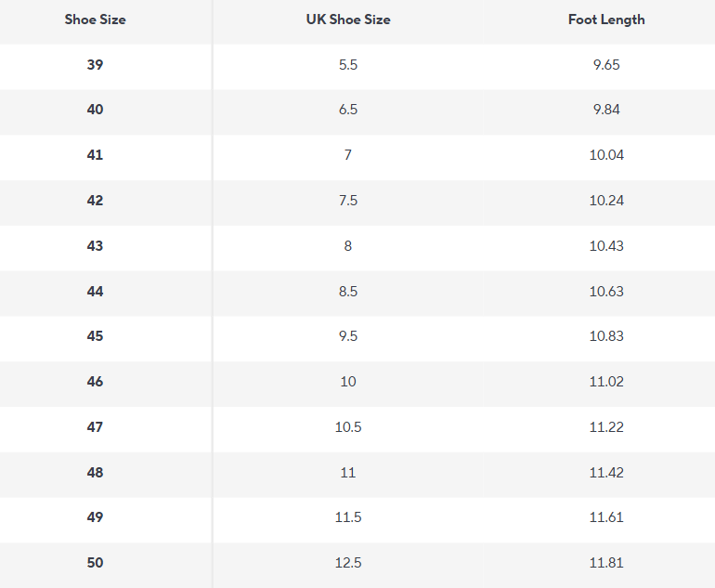
Task: Click foot length 11.02 value
Action: (606, 382)
